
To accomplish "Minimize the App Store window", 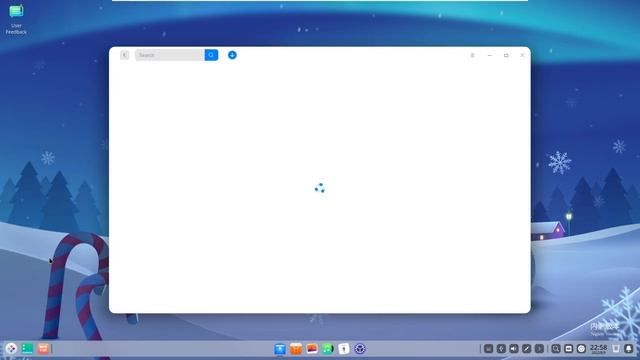I will click(x=489, y=55).
